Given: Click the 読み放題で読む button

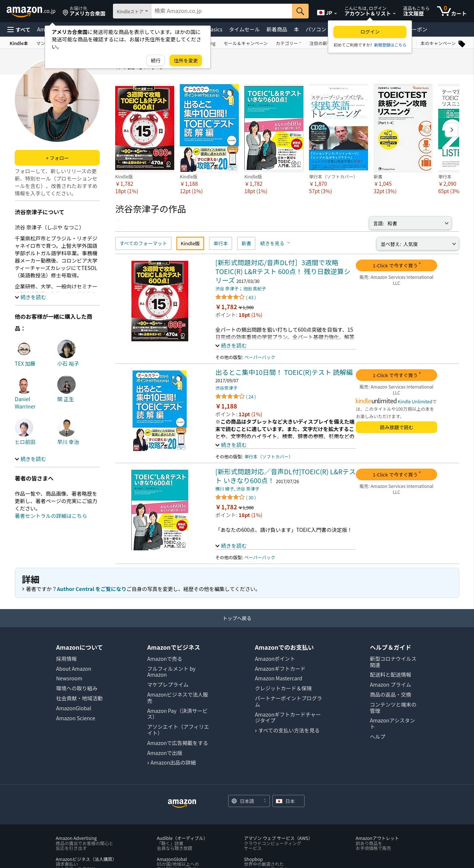Looking at the screenshot, I should click(x=396, y=427).
